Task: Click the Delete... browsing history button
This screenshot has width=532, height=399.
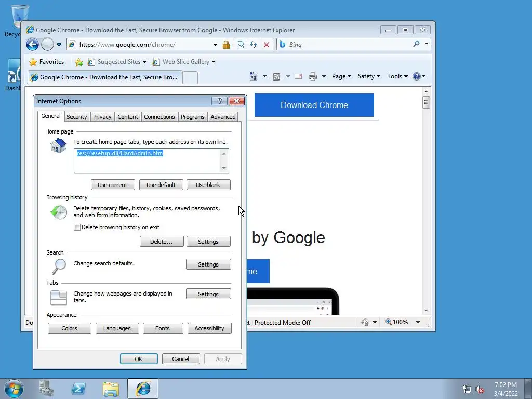Action: tap(162, 242)
